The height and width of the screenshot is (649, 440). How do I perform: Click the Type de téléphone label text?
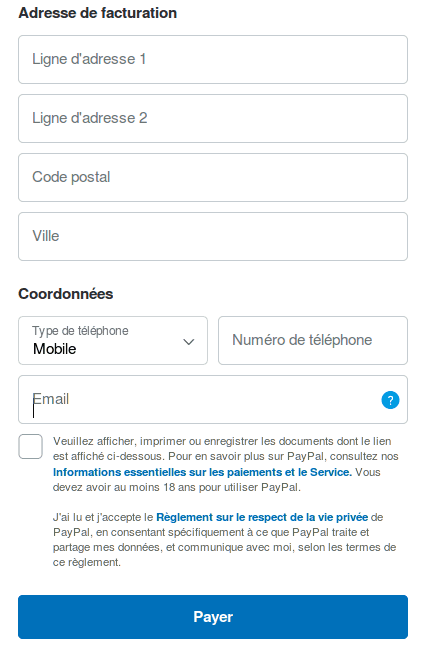80,331
